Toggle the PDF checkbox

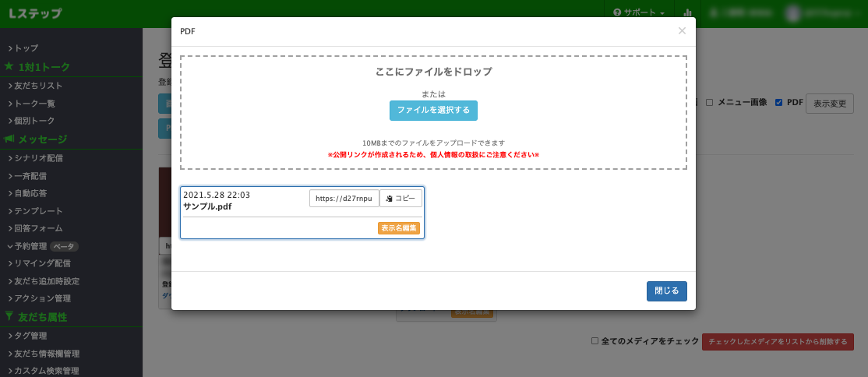779,102
